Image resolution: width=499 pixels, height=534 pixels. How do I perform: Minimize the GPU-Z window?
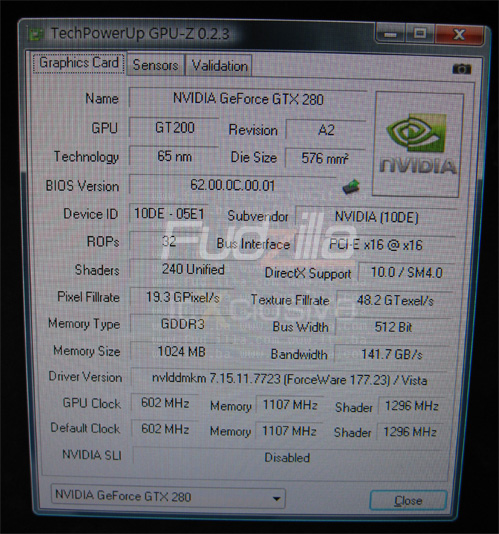pyautogui.click(x=391, y=34)
